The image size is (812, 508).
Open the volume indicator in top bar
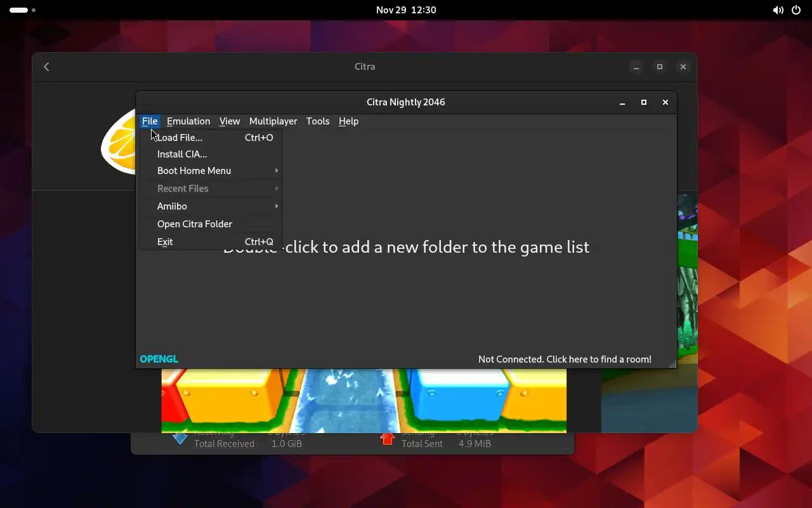point(778,10)
